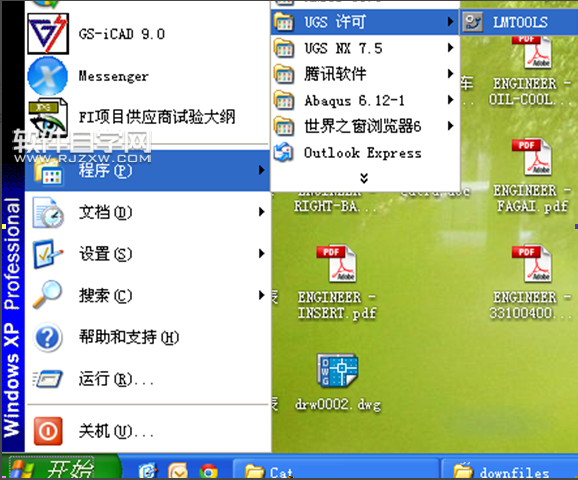
Task: Open drw0002.dwg file on desktop
Action: click(337, 383)
